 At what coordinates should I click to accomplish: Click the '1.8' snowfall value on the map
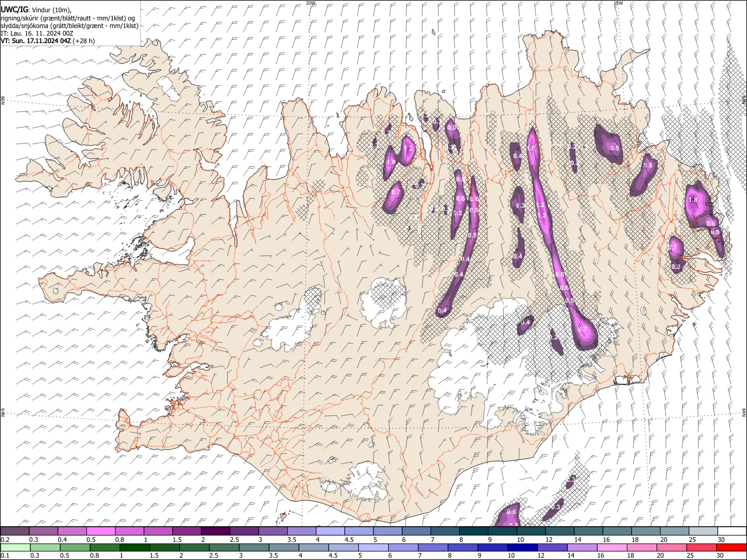coord(693,200)
